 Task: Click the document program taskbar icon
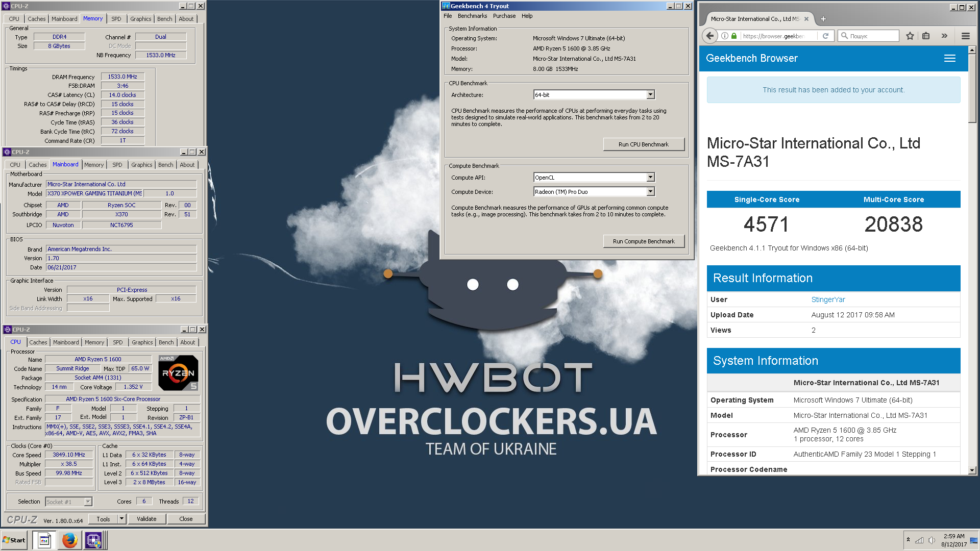pyautogui.click(x=44, y=540)
